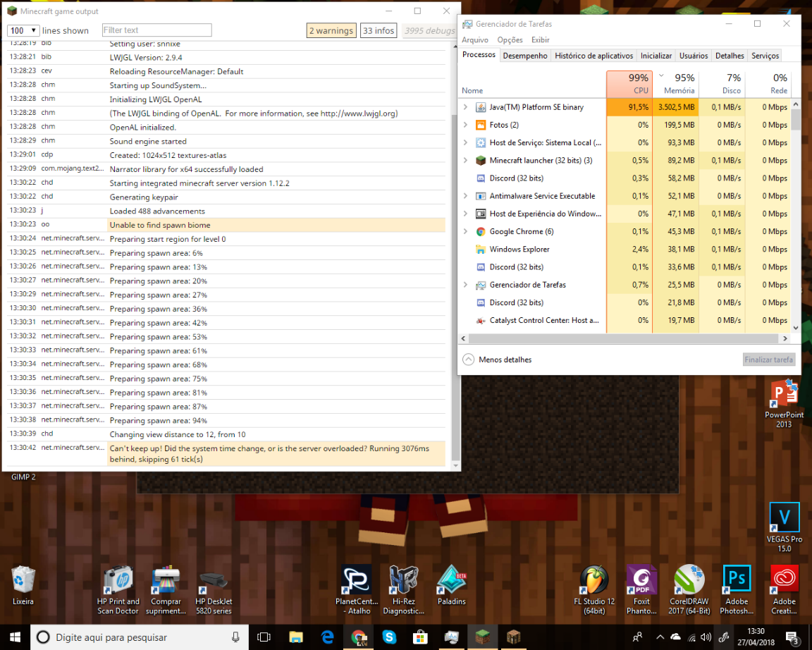Screen dimensions: 812x650
Task: Open the Opções menu
Action: pyautogui.click(x=510, y=40)
